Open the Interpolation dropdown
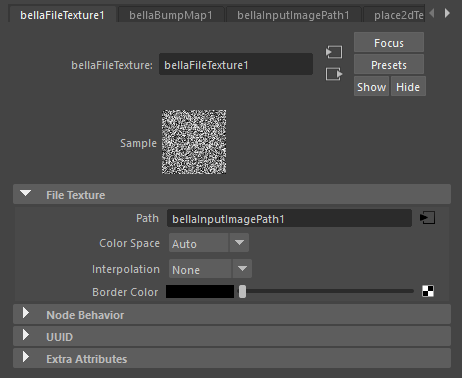This screenshot has height=378, width=462. (210, 269)
